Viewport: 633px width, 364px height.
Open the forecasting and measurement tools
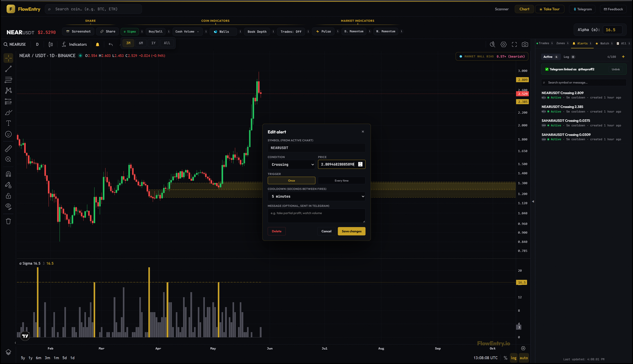[8, 102]
